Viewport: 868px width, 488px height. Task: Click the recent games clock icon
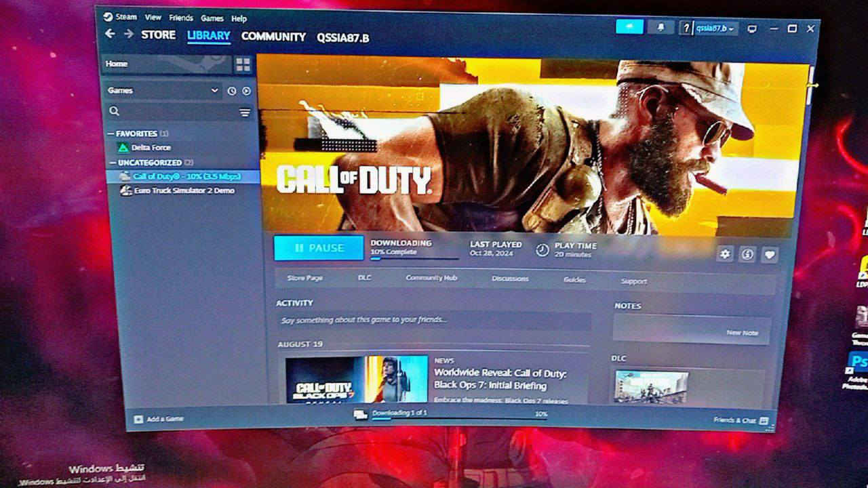coord(233,90)
